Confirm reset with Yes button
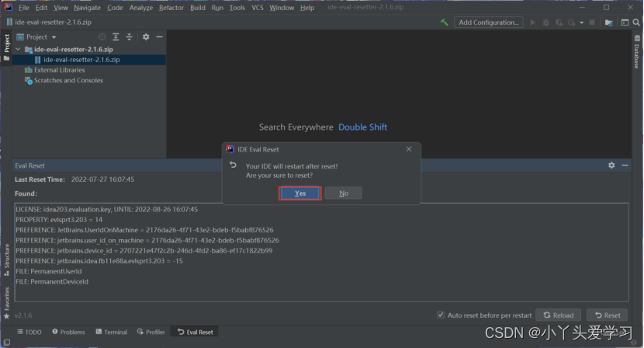Screen dimensions: 644x348 point(299,193)
